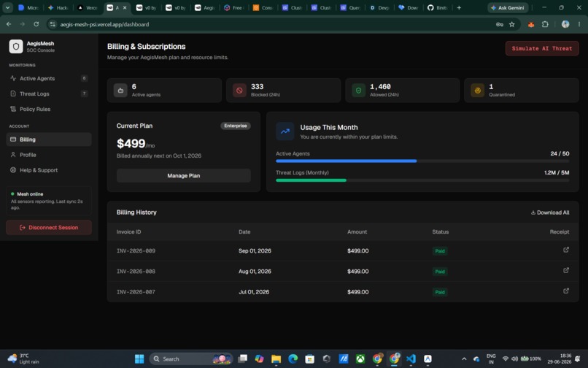
Task: Click the $499 per month price
Action: 136,143
